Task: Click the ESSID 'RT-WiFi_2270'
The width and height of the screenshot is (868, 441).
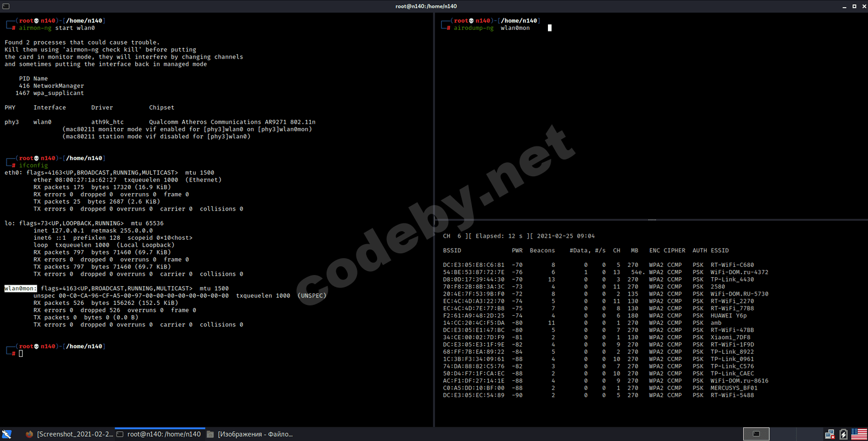Action: click(732, 301)
